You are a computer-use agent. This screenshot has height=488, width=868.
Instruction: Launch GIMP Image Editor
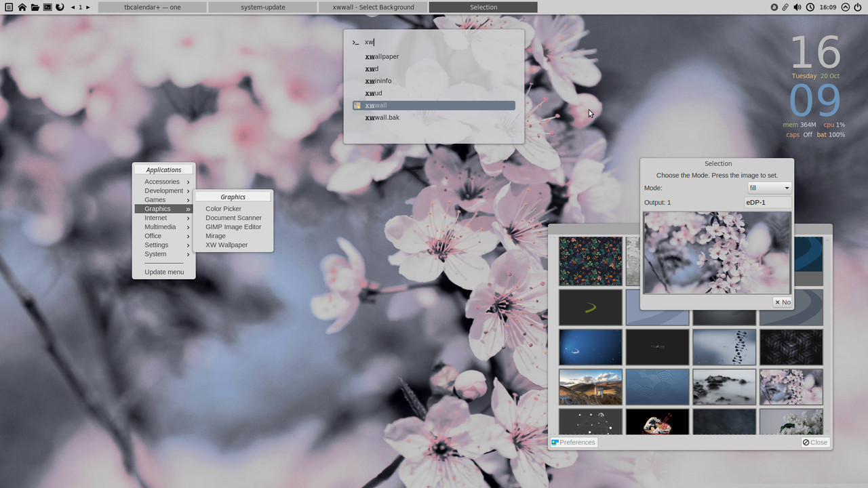(233, 227)
